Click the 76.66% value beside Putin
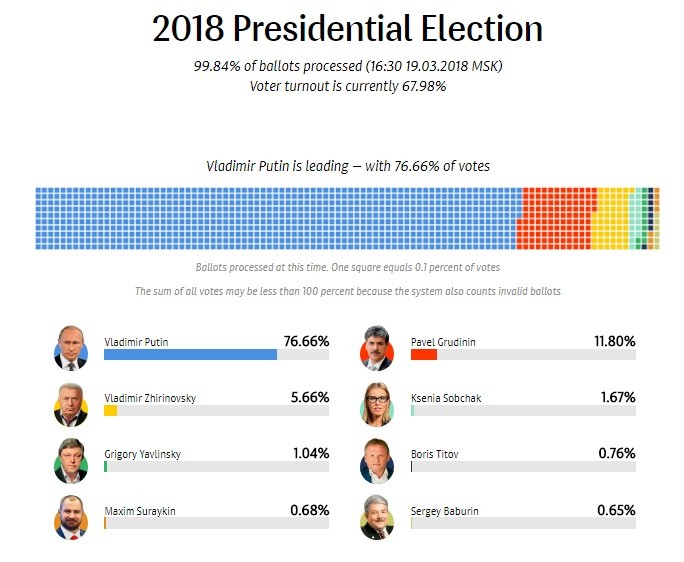Screen dimensions: 684x562 (306, 341)
